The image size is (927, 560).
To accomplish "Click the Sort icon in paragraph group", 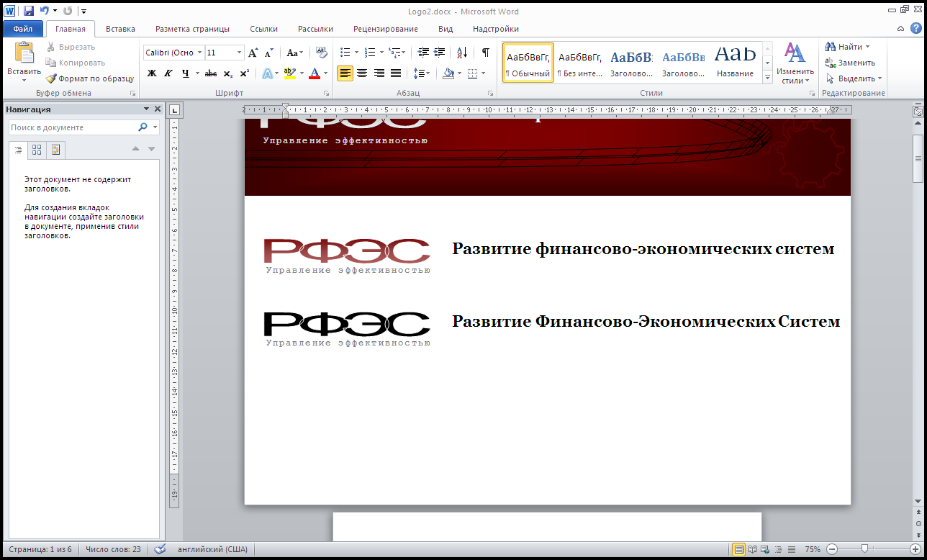I will [x=462, y=53].
